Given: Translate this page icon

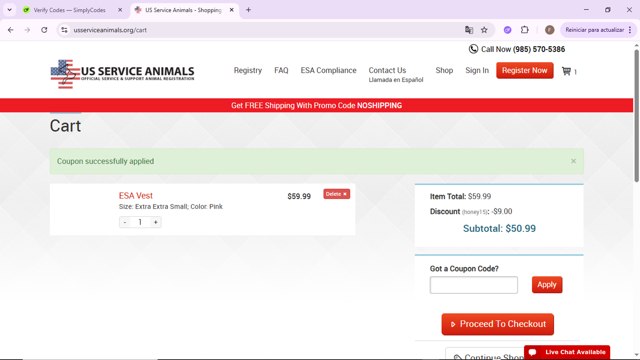Looking at the screenshot, I should (469, 30).
